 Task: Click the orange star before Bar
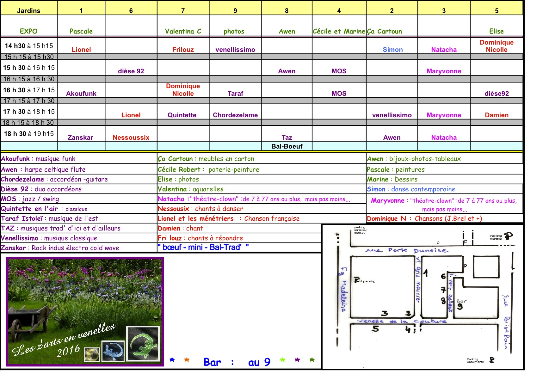coord(187,360)
